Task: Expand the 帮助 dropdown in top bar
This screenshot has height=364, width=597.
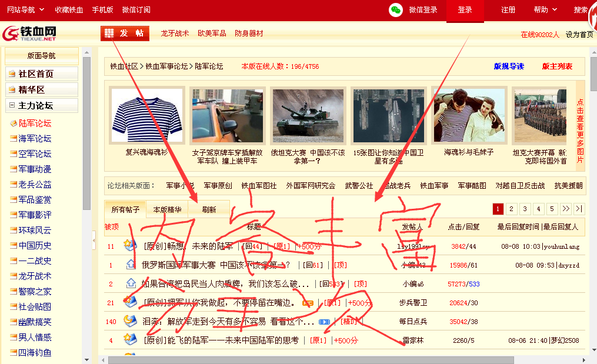Action: coord(545,10)
